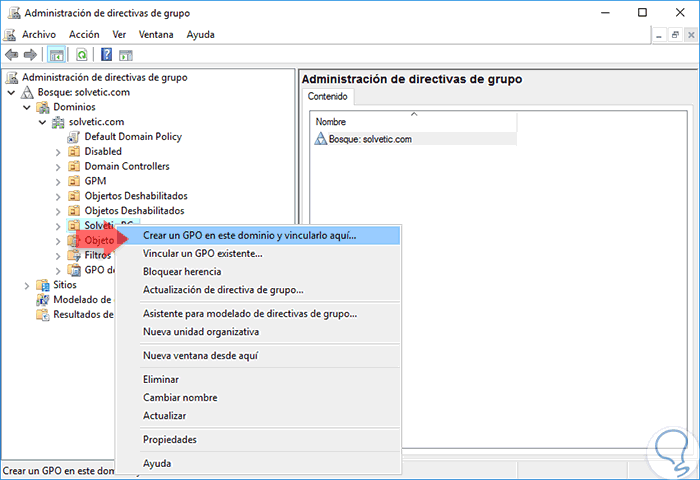Click the Domain Controllers OU icon
Viewport: 700px width, 480px height.
coord(74,166)
